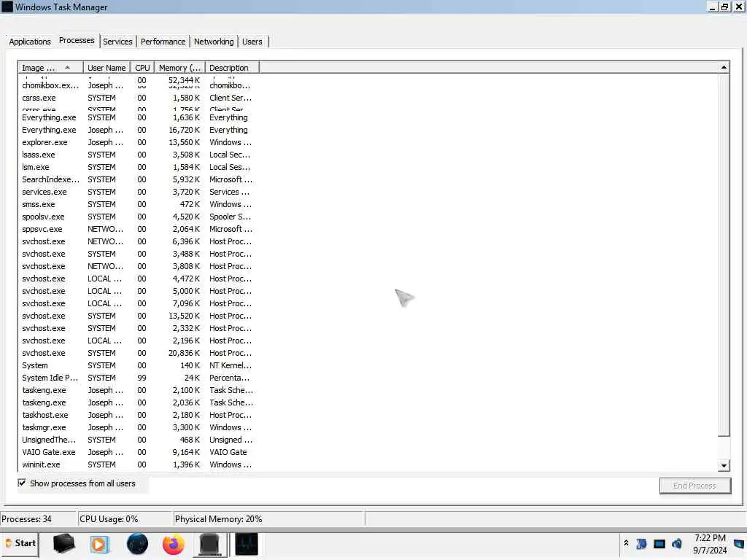Click the Task Manager taskbar button
The height and width of the screenshot is (560, 747).
[x=246, y=544]
